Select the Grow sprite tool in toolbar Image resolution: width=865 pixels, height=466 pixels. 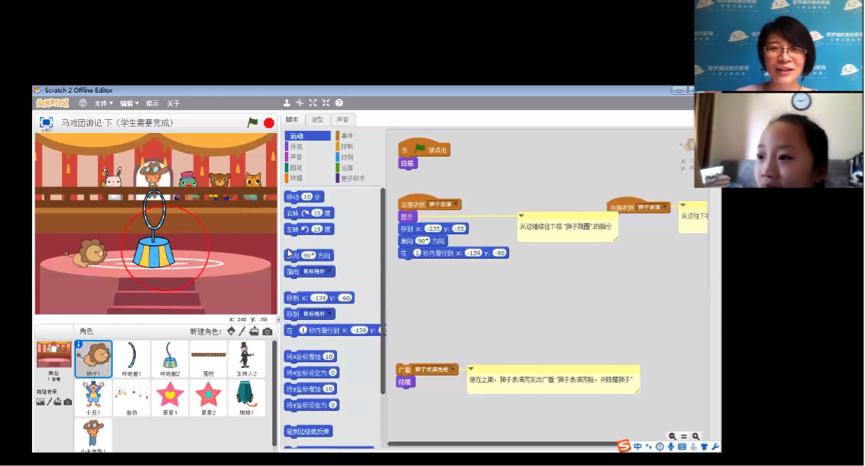[x=313, y=103]
